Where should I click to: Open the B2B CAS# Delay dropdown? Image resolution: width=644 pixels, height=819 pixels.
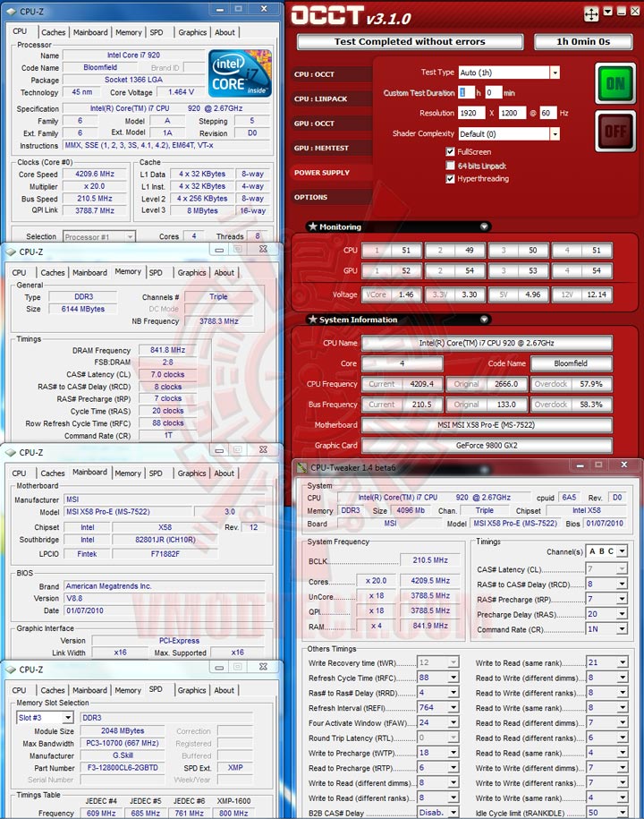pos(453,813)
